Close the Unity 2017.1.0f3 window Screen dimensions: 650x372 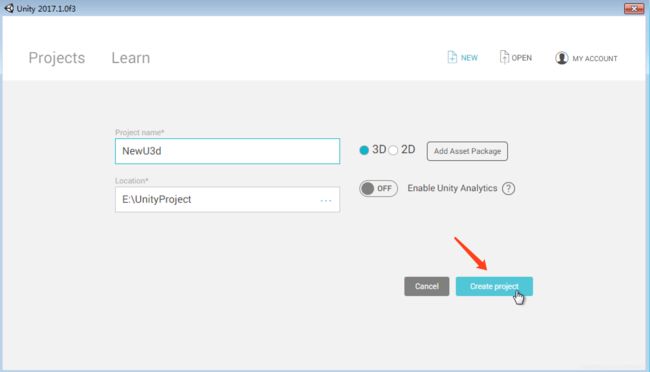tap(634, 8)
